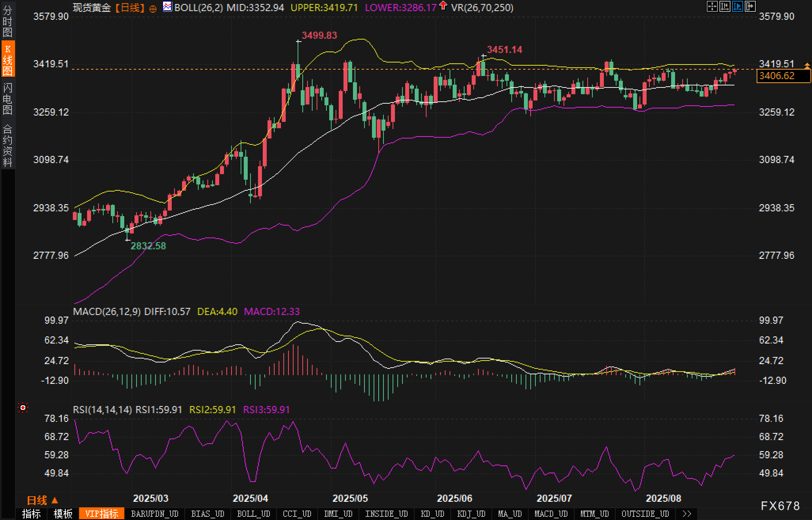Screen dimensions: 812x520
Task: Switch to 分时图 view
Action: [8, 21]
